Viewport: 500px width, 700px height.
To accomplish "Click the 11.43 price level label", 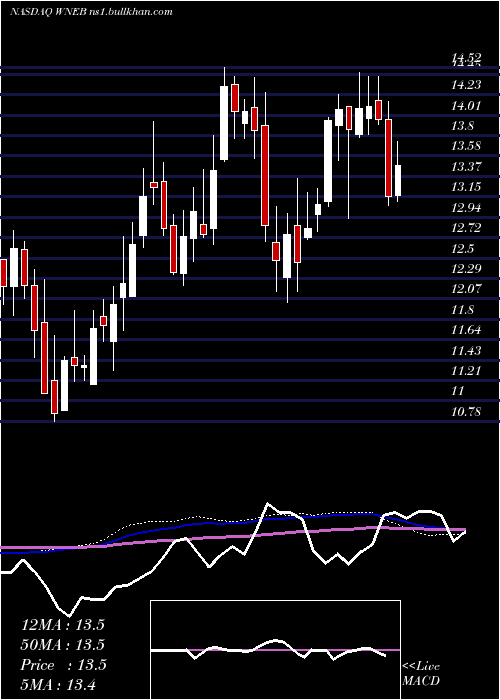I will click(x=466, y=350).
